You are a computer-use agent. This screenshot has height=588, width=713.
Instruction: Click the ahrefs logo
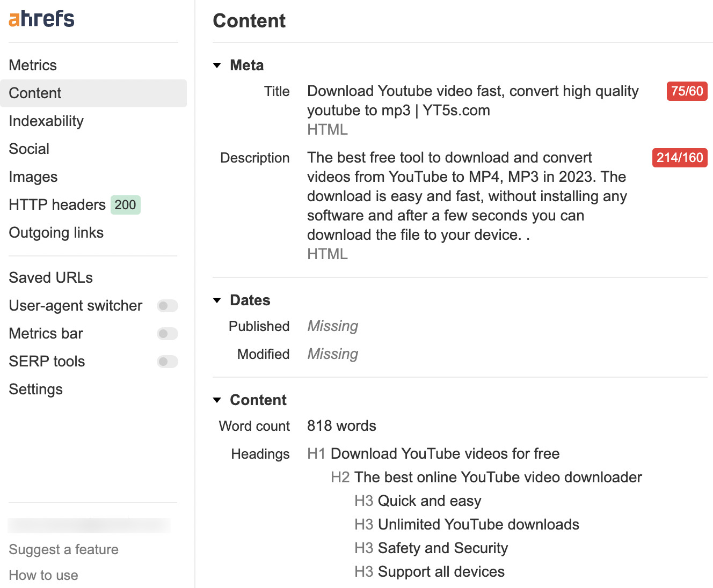pos(41,19)
